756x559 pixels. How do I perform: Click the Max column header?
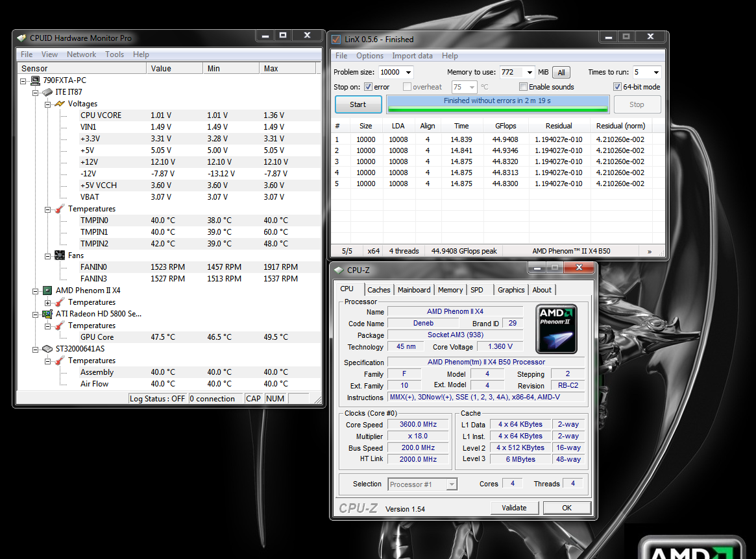[x=288, y=69]
